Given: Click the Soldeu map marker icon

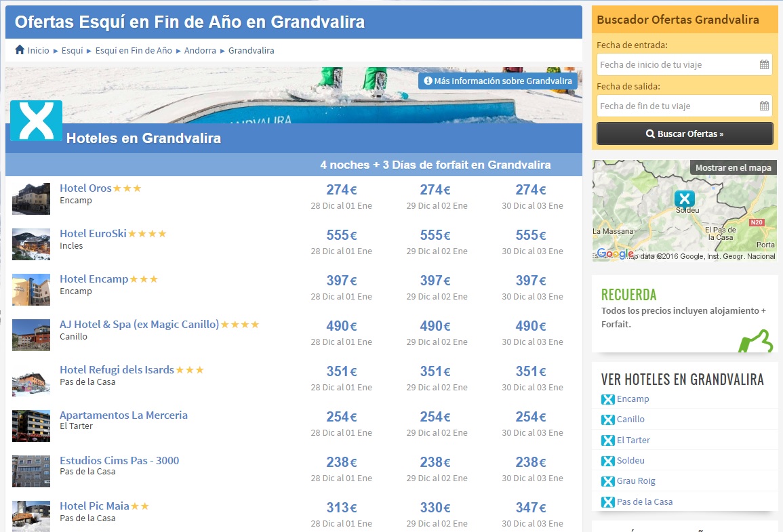Looking at the screenshot, I should pos(685,199).
